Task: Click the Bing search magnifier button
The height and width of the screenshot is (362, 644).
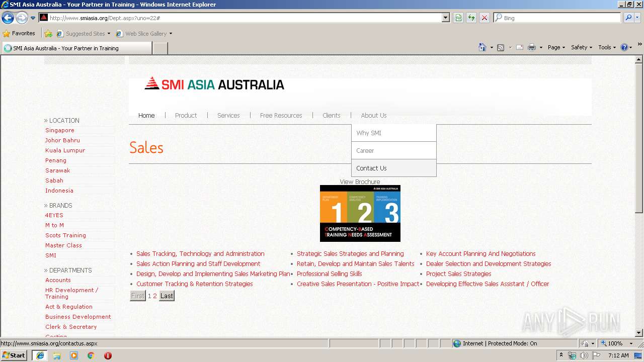Action: coord(628,18)
